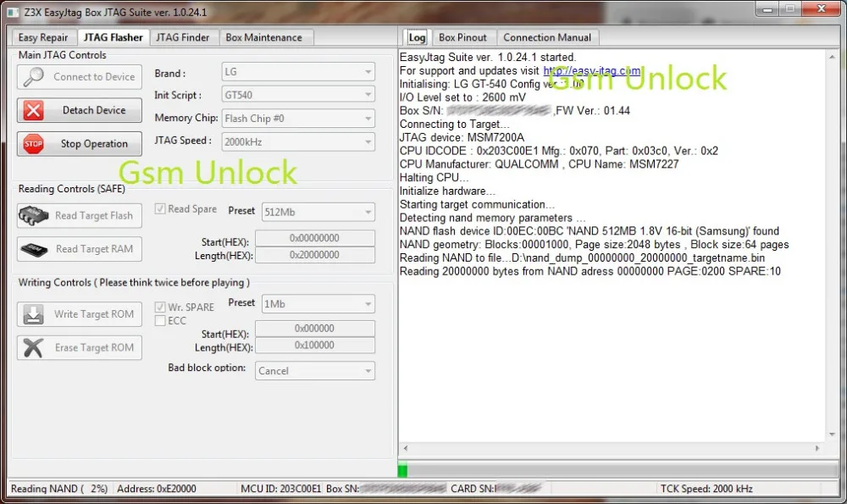847x504 pixels.
Task: Select the JTAG Flasher tab
Action: 113,36
